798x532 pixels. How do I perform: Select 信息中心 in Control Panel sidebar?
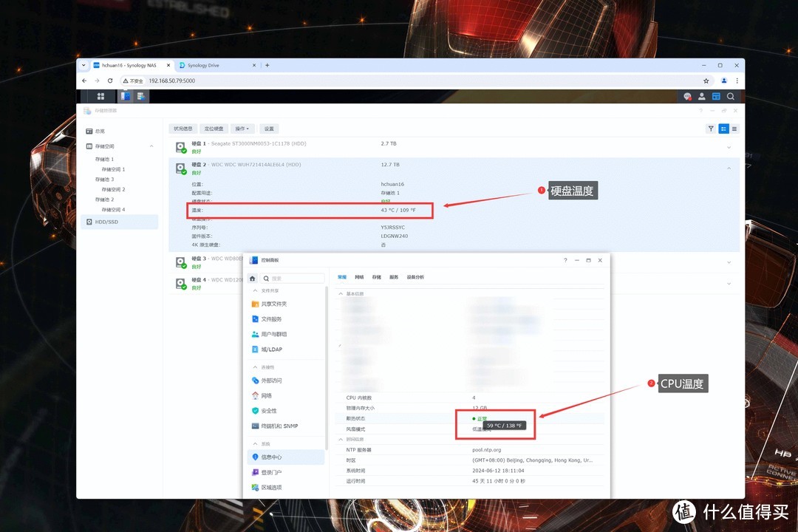pyautogui.click(x=286, y=457)
